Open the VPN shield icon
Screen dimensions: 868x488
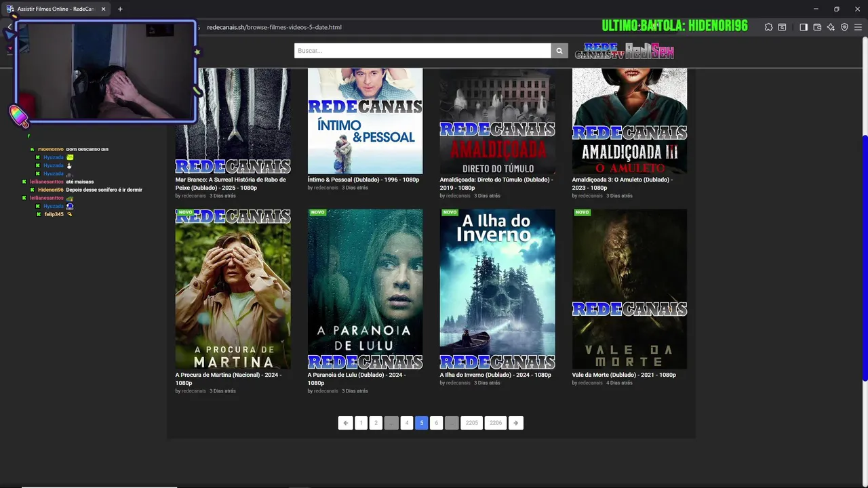tap(844, 27)
